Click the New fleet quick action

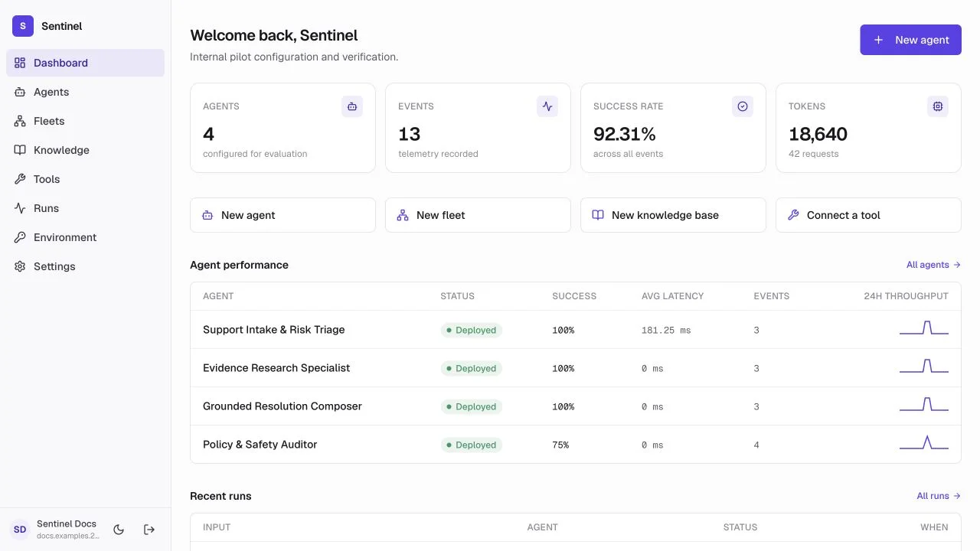(478, 215)
